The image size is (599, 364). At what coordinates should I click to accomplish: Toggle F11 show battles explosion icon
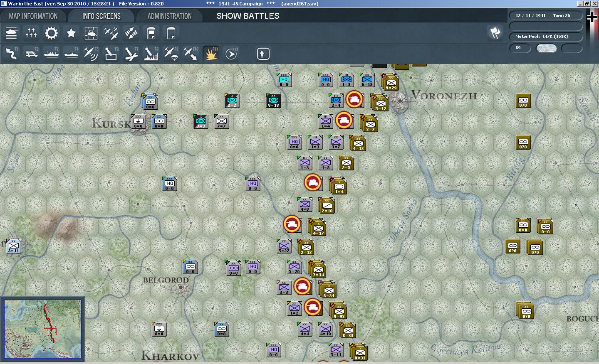coord(211,54)
